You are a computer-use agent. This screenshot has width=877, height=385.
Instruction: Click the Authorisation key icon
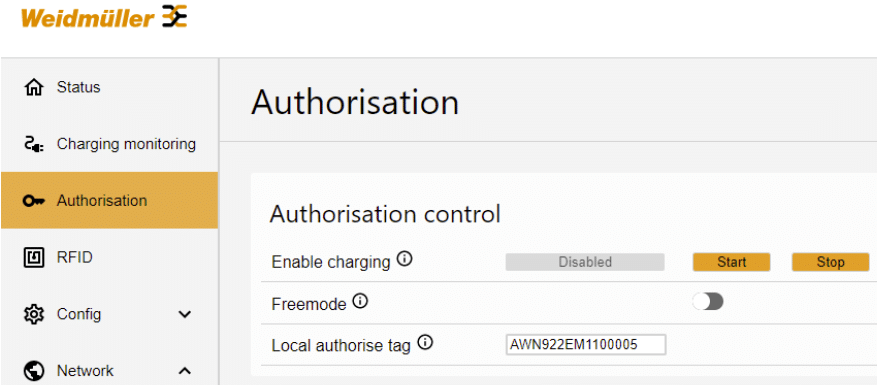click(34, 201)
